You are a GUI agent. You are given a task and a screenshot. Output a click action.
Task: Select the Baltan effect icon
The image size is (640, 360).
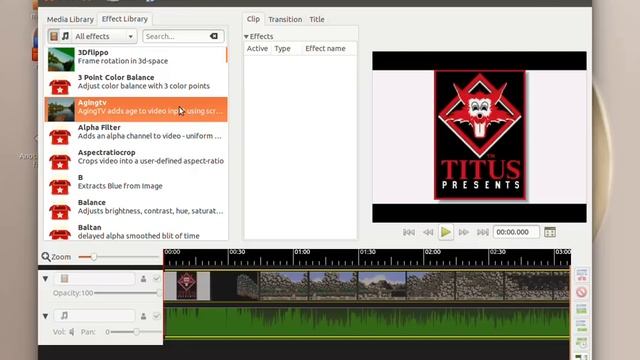coord(60,234)
